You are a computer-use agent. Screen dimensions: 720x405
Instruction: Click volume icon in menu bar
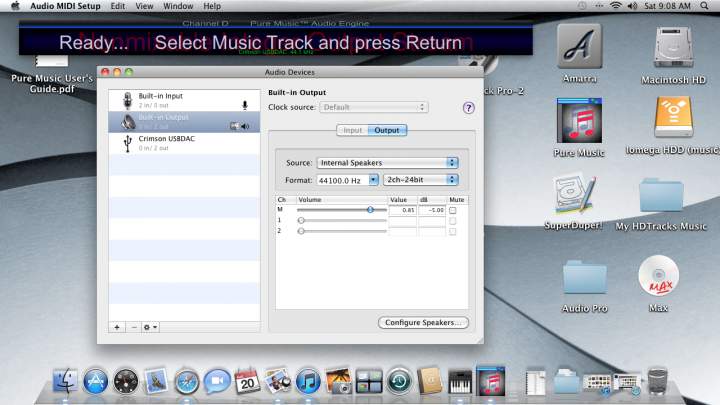[632, 6]
